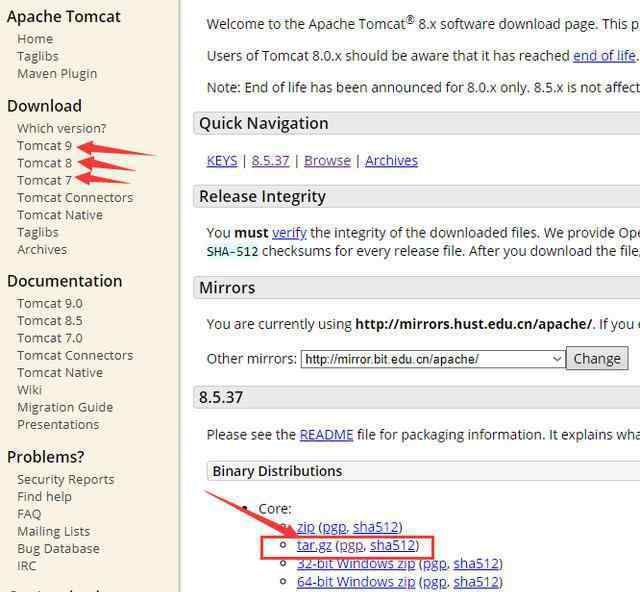Open Tomcat 7.0 documentation
This screenshot has width=640, height=592.
click(x=50, y=338)
